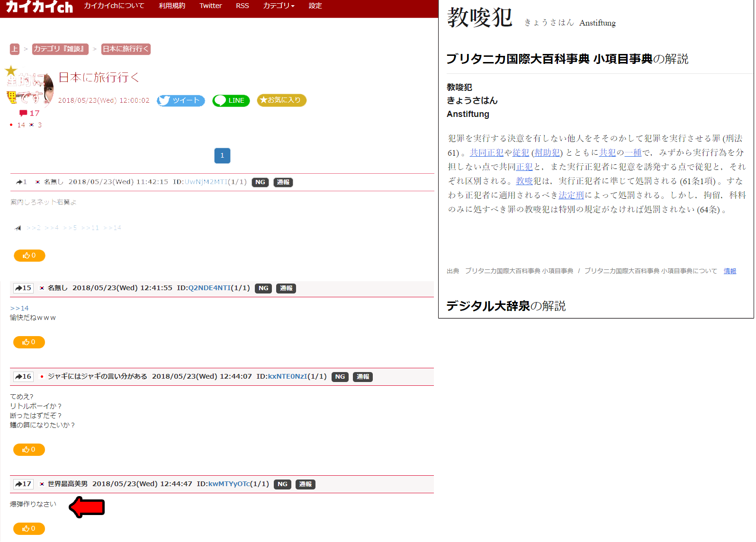Screen dimensions: 756x542
Task: Like post 17 with thumbs-up button
Action: pos(29,529)
